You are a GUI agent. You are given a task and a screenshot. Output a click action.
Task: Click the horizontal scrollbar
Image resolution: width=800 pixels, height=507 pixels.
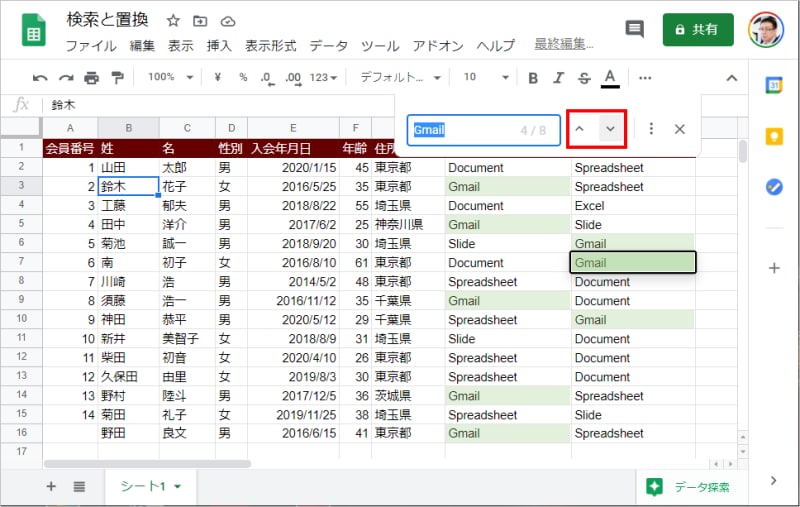pyautogui.click(x=147, y=464)
